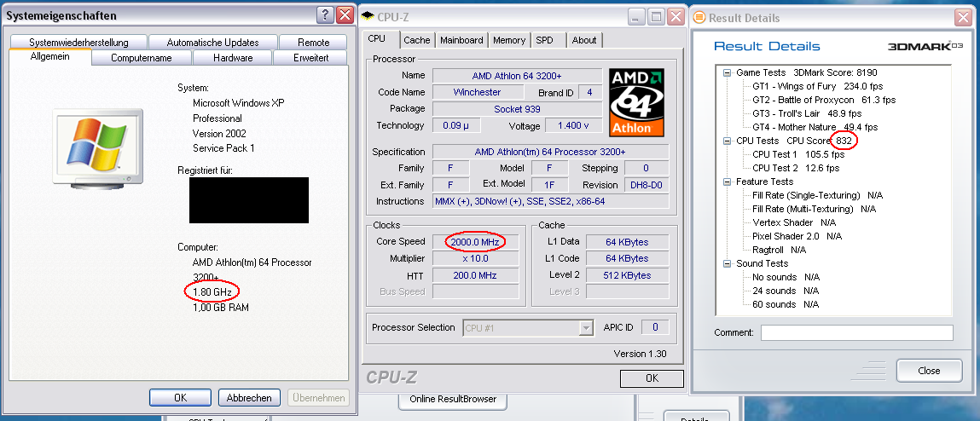The height and width of the screenshot is (421, 980).
Task: Click the Level 2 cache value 512 KBytes
Action: pos(628,275)
